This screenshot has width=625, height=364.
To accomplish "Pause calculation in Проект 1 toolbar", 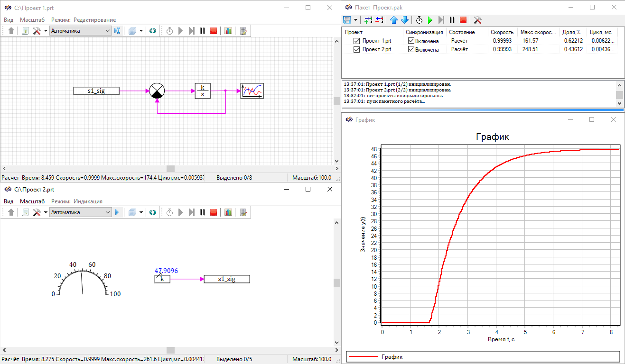I will [x=203, y=31].
